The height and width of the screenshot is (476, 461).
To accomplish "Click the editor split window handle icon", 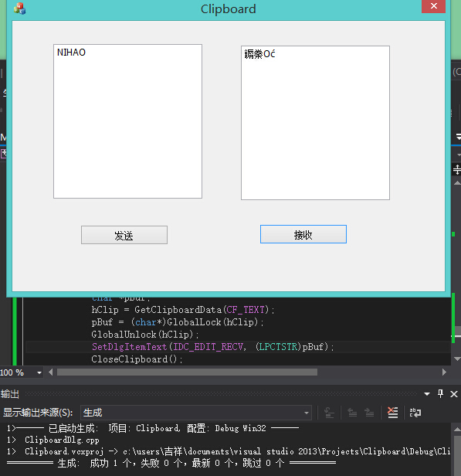I will point(457,169).
